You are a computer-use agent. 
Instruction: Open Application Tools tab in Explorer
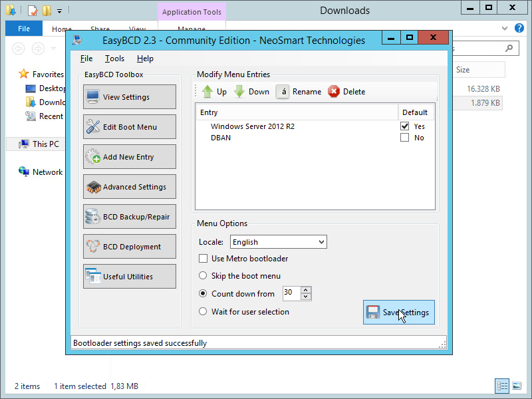(x=192, y=12)
